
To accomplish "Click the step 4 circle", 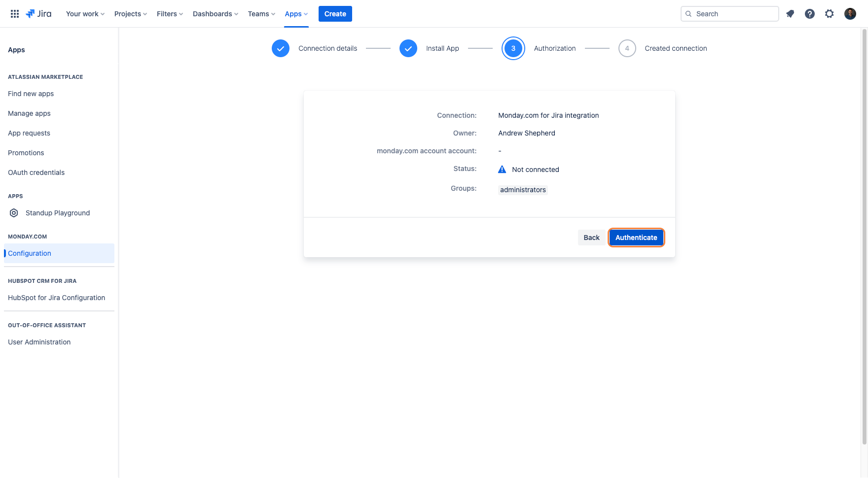I will (x=627, y=48).
